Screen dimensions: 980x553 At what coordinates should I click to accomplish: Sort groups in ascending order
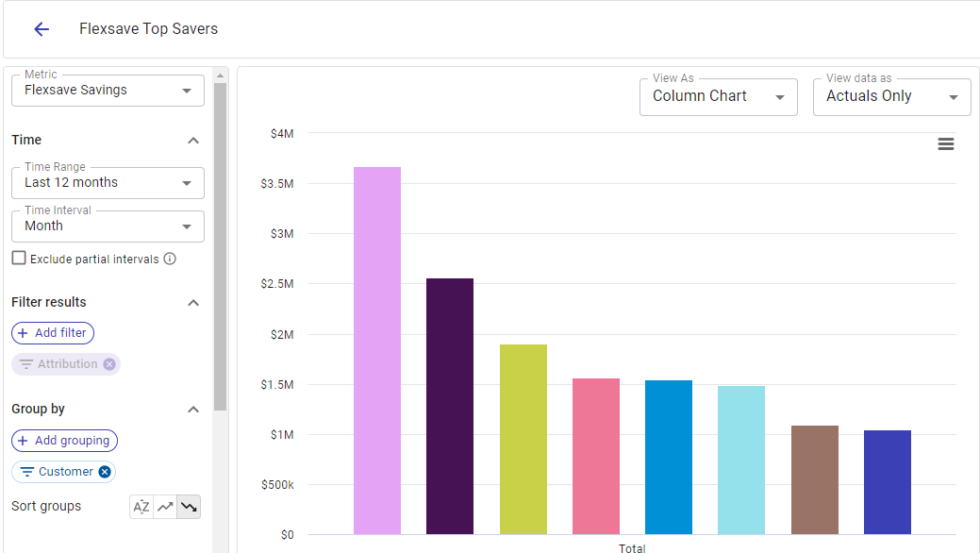click(165, 507)
